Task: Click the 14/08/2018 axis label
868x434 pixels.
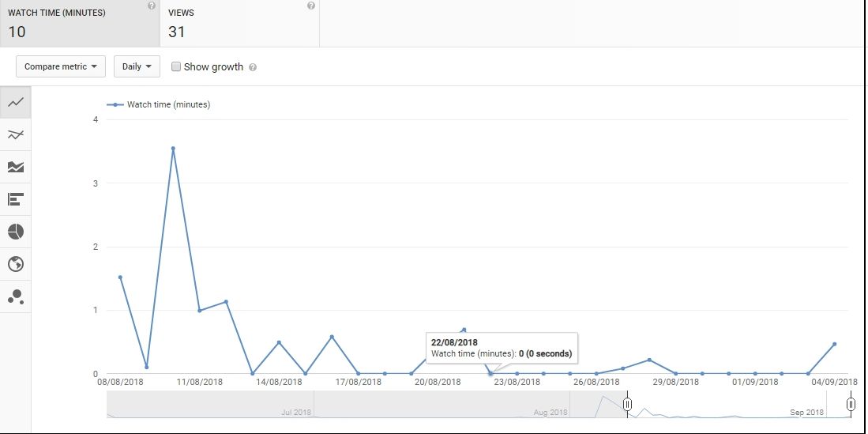Action: 279,382
